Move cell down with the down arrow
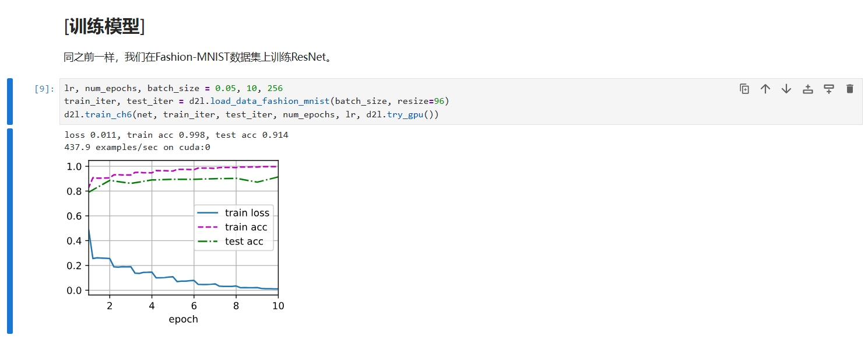This screenshot has height=349, width=868. click(x=786, y=89)
